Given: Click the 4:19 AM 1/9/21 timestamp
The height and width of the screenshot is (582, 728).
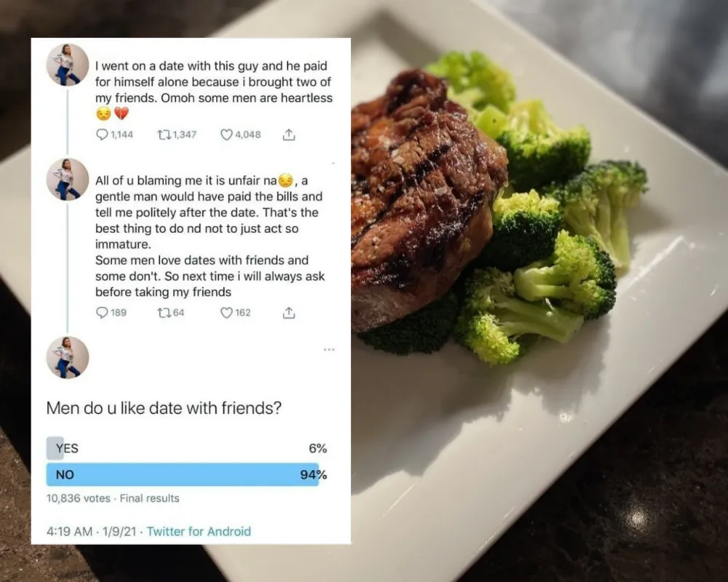Looking at the screenshot, I should coord(92,531).
